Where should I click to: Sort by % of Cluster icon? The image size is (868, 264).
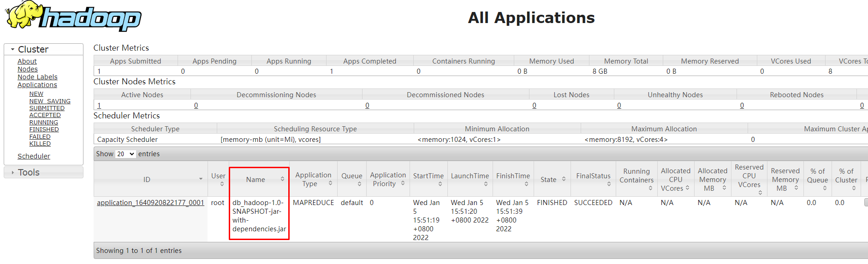pyautogui.click(x=854, y=188)
